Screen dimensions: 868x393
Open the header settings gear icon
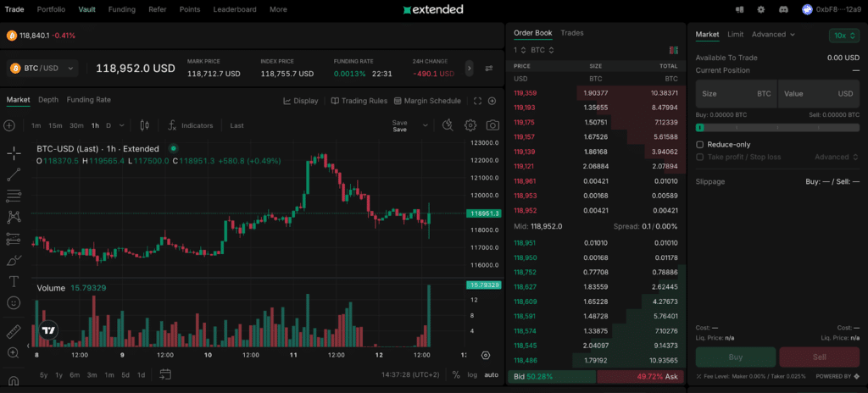click(x=761, y=9)
